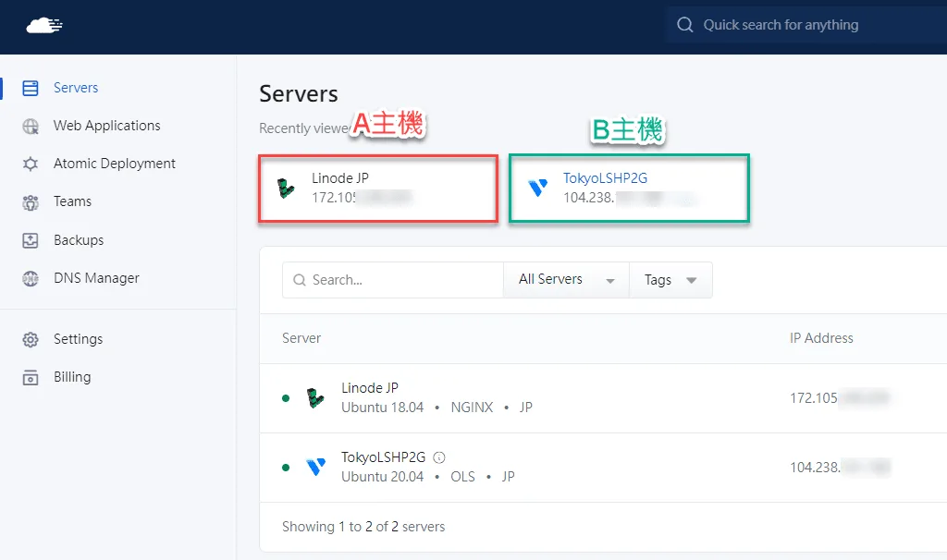Screen dimensions: 947x560
Task: Focus the server Search... field
Action: point(392,280)
